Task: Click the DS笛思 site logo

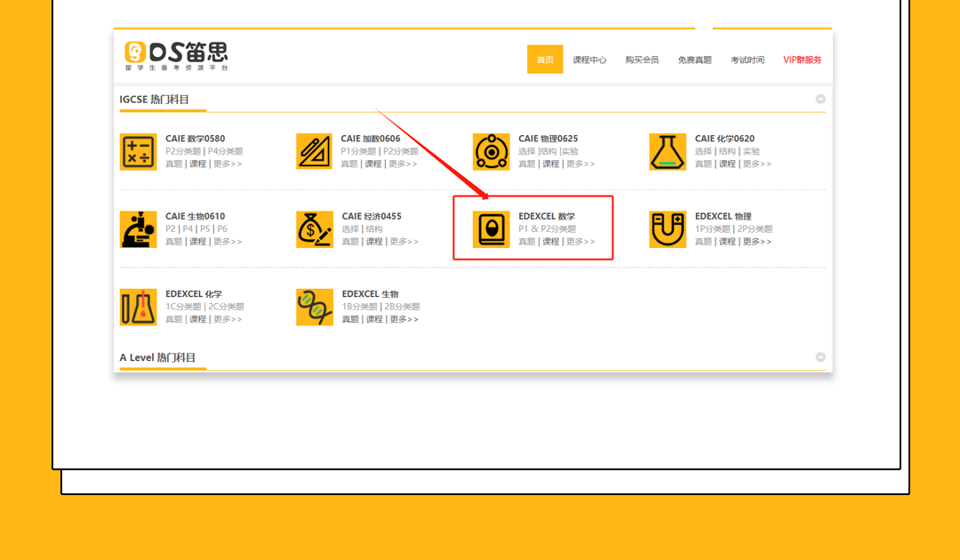Action: pos(176,55)
